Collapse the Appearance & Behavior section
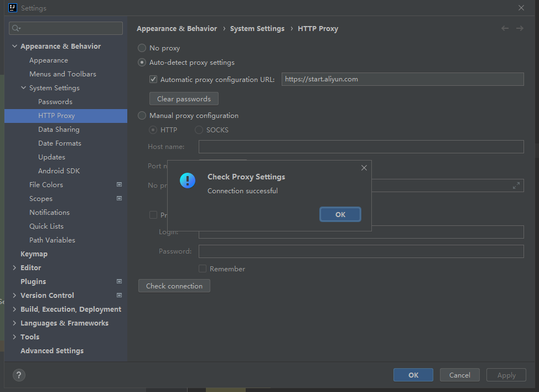This screenshot has width=539, height=392. click(x=14, y=46)
